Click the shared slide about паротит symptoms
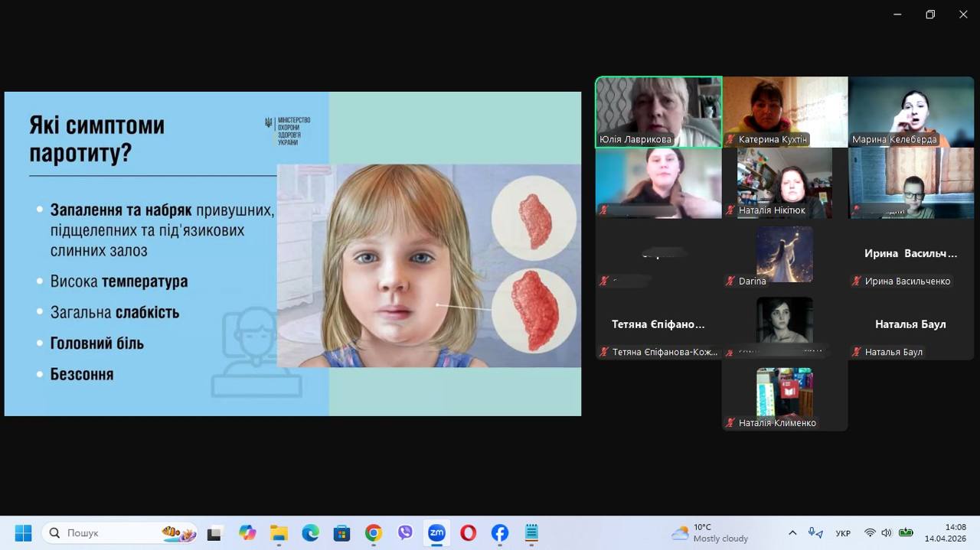 [x=292, y=254]
